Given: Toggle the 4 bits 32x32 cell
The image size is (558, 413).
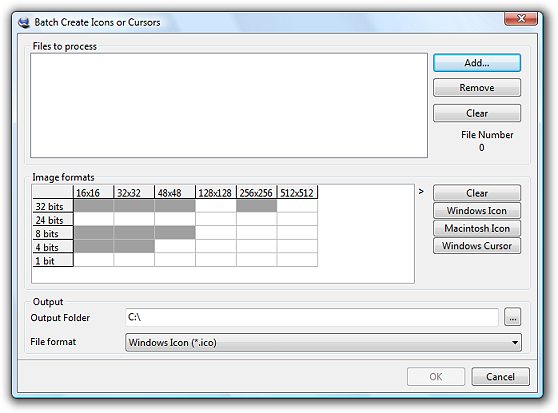Looking at the screenshot, I should pyautogui.click(x=134, y=246).
